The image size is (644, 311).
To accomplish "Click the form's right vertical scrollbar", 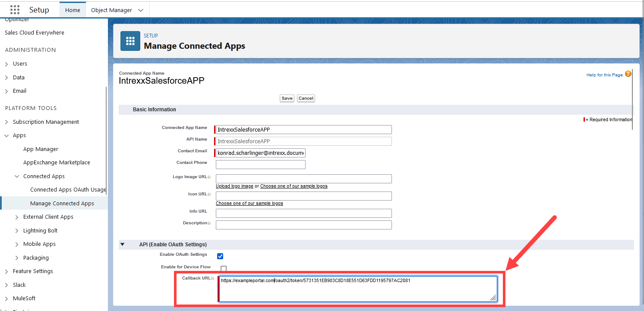I will click(x=633, y=99).
